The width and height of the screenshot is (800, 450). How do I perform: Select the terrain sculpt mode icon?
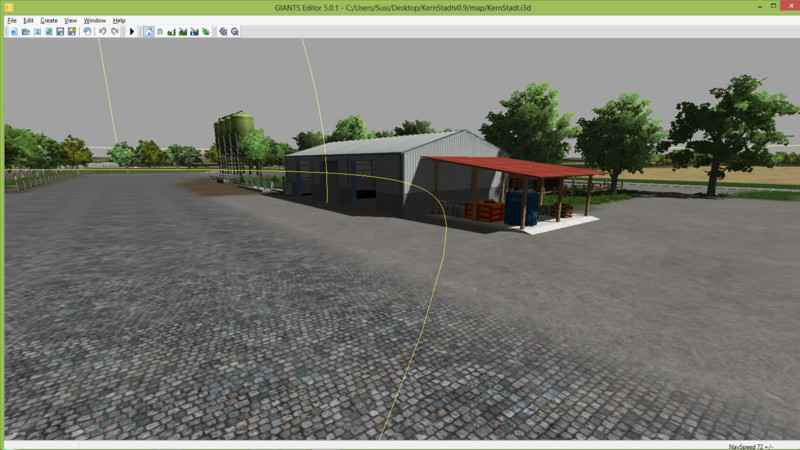click(171, 31)
